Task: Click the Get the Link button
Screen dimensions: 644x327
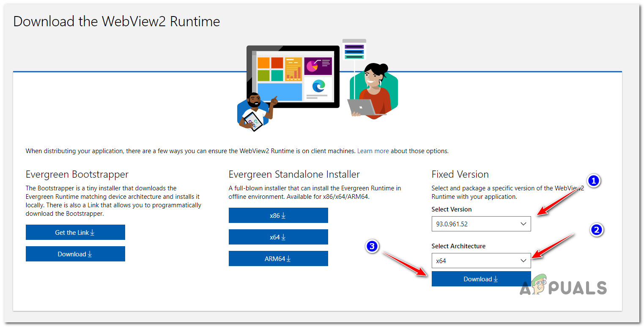Action: coord(75,232)
